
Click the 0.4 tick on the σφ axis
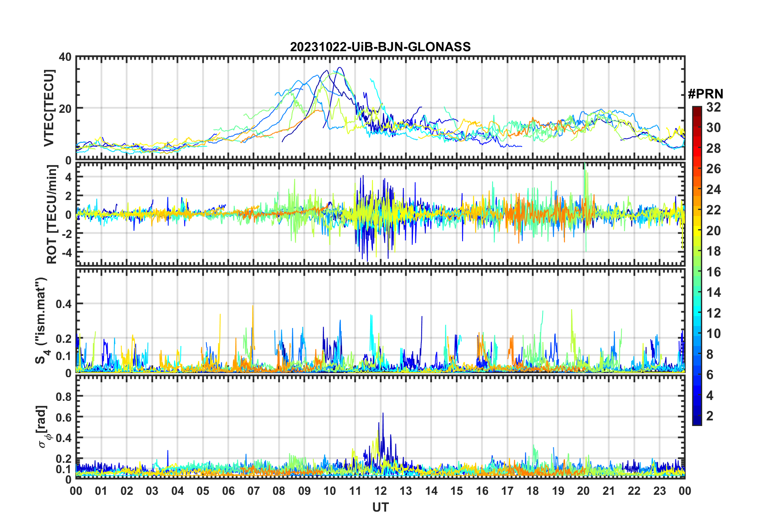(x=64, y=438)
